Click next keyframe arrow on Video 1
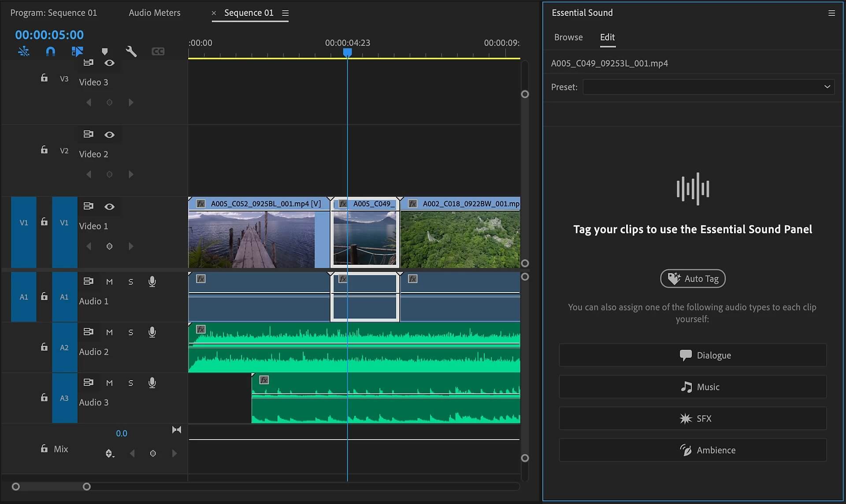This screenshot has height=504, width=846. 131,246
